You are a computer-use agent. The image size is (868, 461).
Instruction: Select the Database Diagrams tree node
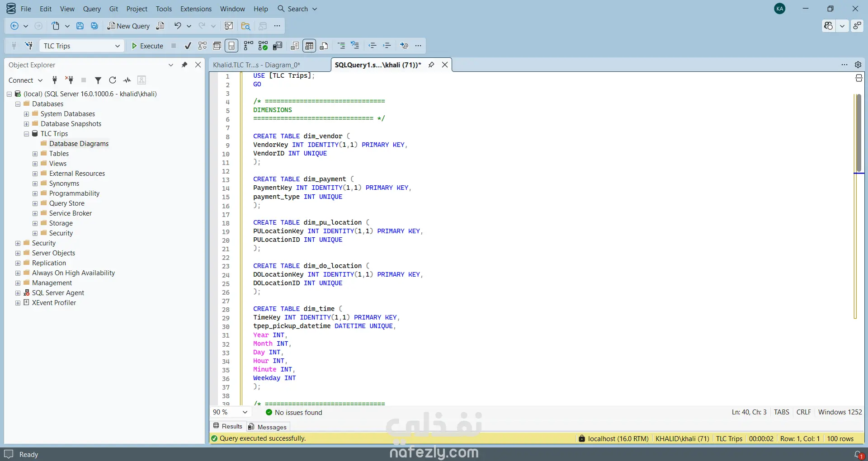79,144
